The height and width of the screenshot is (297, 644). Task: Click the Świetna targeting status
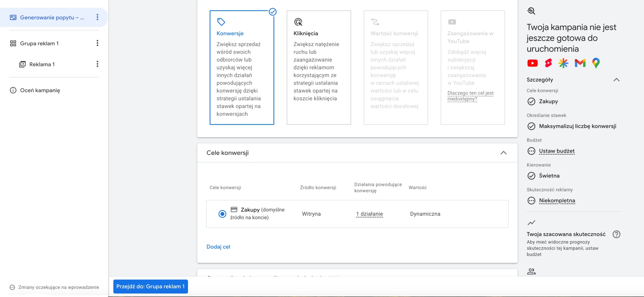(549, 176)
